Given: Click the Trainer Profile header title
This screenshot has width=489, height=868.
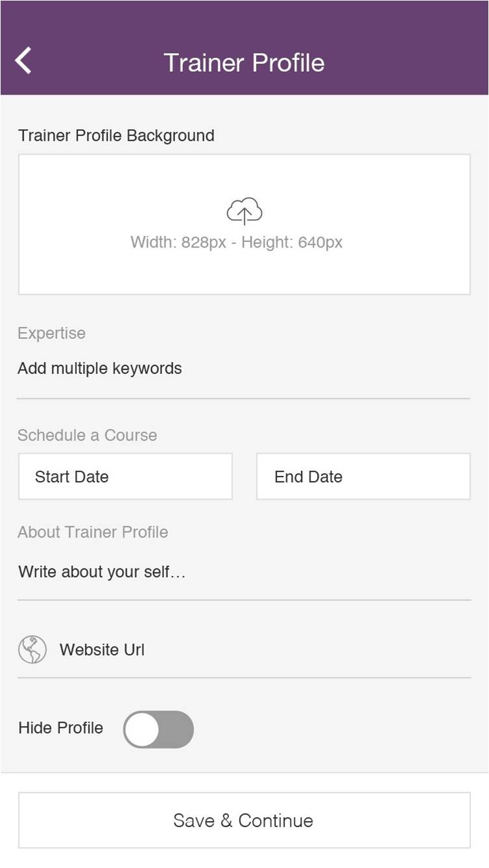Looking at the screenshot, I should pyautogui.click(x=244, y=62).
